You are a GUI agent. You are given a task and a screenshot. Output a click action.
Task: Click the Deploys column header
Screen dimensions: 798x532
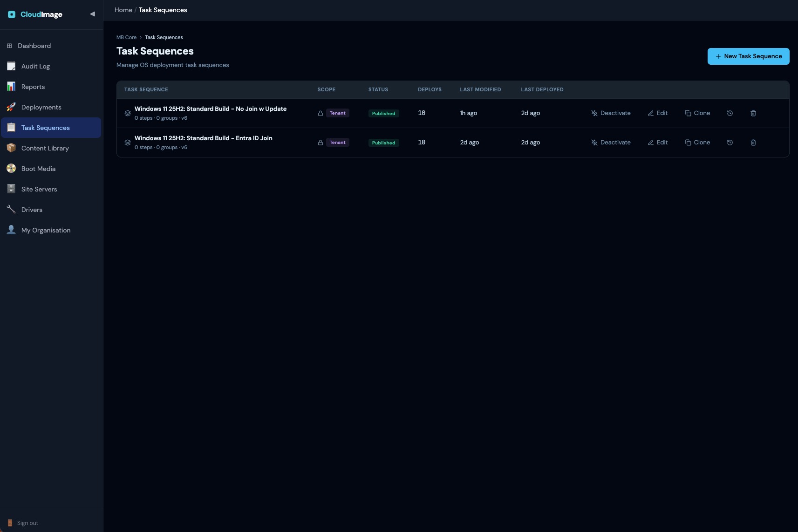(x=430, y=89)
